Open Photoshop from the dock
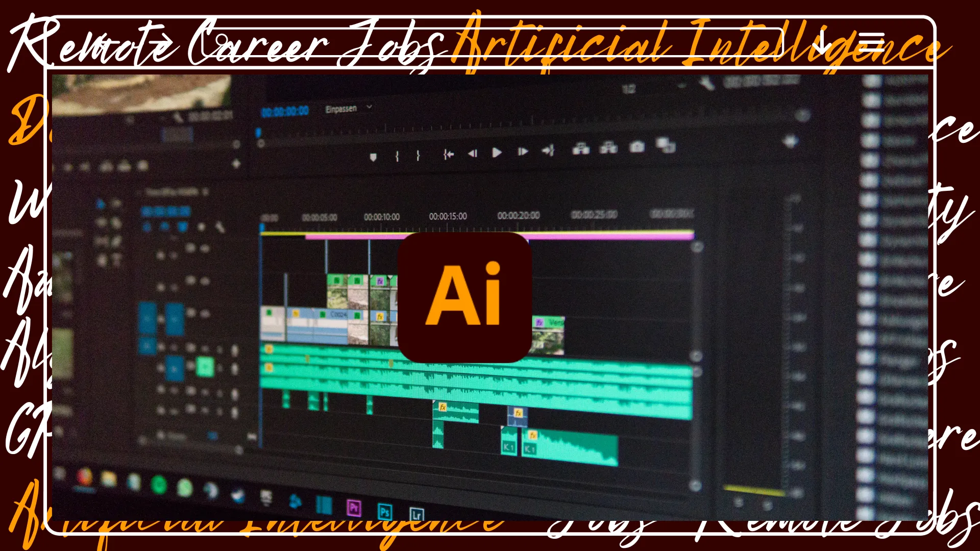This screenshot has width=980, height=551. tap(385, 512)
